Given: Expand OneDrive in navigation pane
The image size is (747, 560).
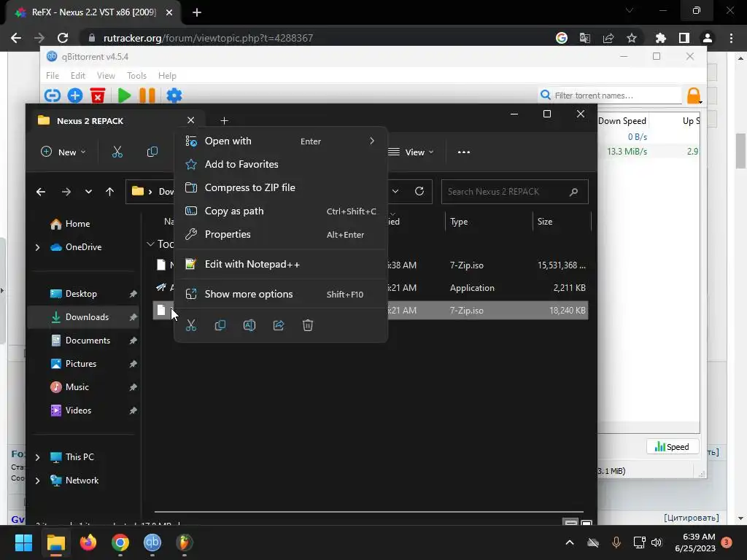Looking at the screenshot, I should click(38, 247).
